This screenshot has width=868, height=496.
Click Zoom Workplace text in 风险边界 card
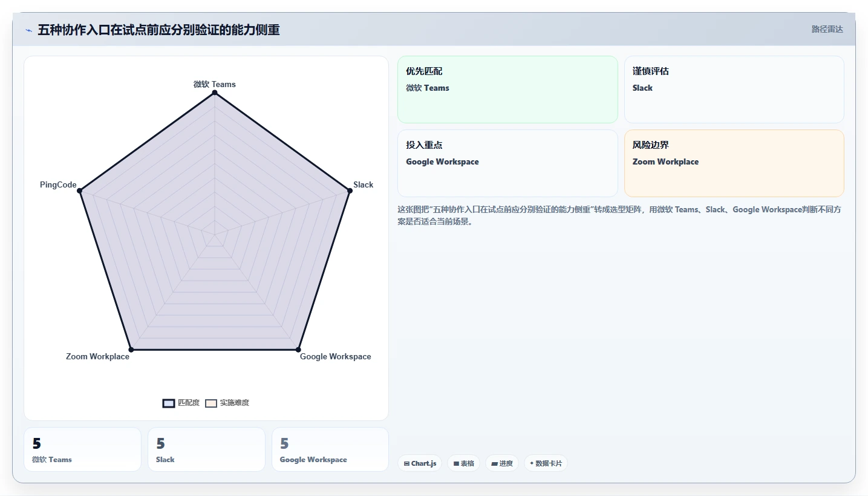click(x=665, y=162)
